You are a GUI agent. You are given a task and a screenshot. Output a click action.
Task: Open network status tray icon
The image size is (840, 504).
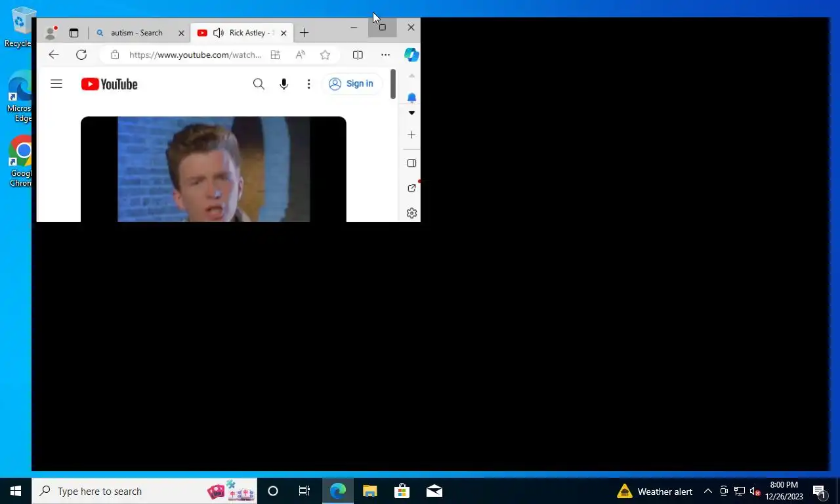coord(740,492)
